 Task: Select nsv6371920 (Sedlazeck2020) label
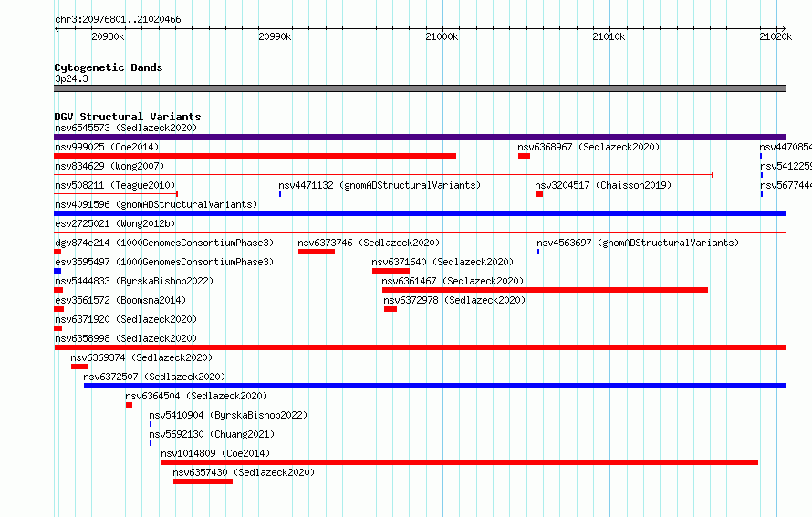pos(126,319)
